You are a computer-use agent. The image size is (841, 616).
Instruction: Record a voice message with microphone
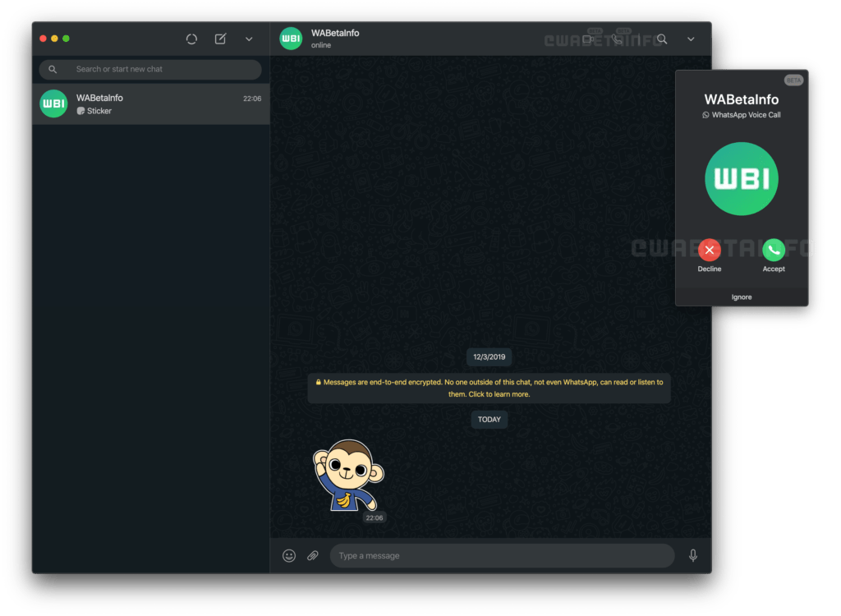point(693,556)
